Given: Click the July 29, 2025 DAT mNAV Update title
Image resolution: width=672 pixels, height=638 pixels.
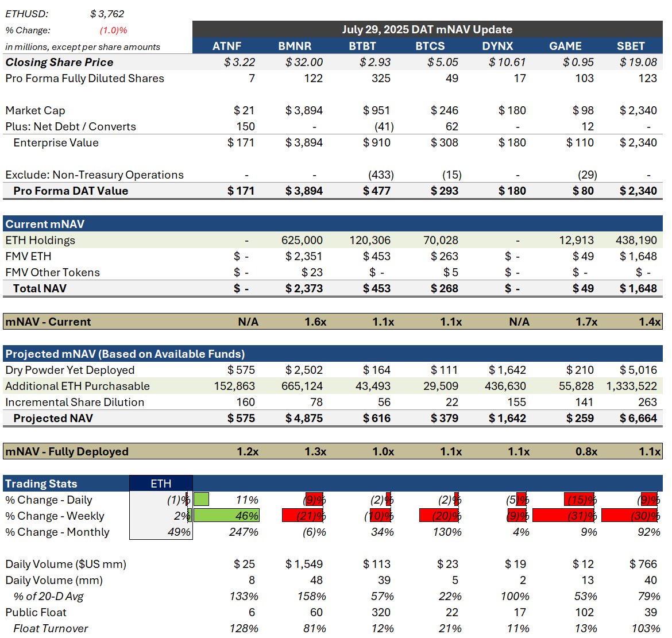Looking at the screenshot, I should (x=427, y=29).
